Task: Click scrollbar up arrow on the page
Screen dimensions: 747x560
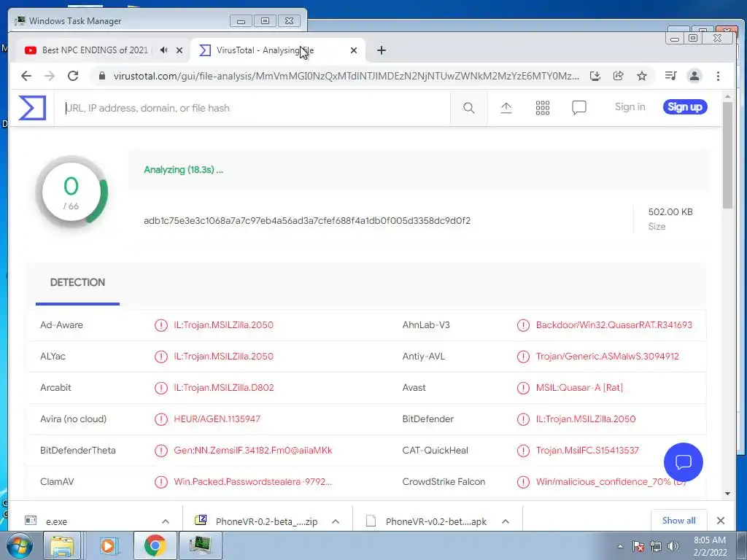Action: pos(727,96)
